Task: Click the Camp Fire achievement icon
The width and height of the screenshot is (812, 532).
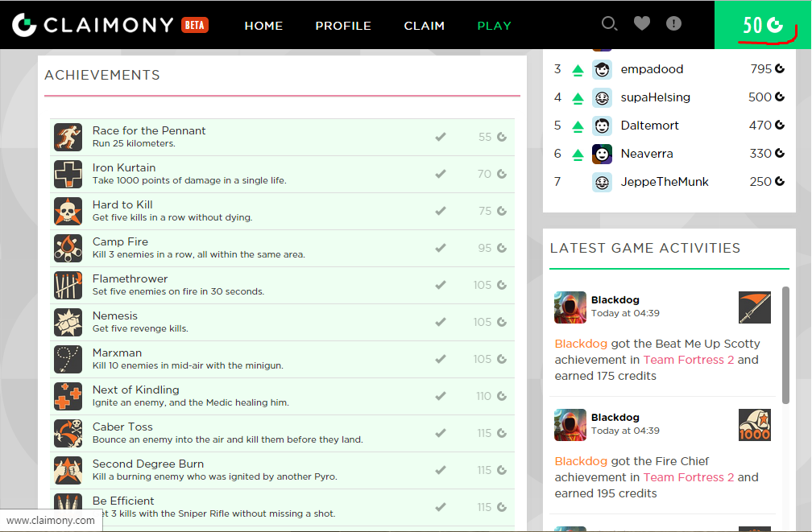Action: point(68,249)
